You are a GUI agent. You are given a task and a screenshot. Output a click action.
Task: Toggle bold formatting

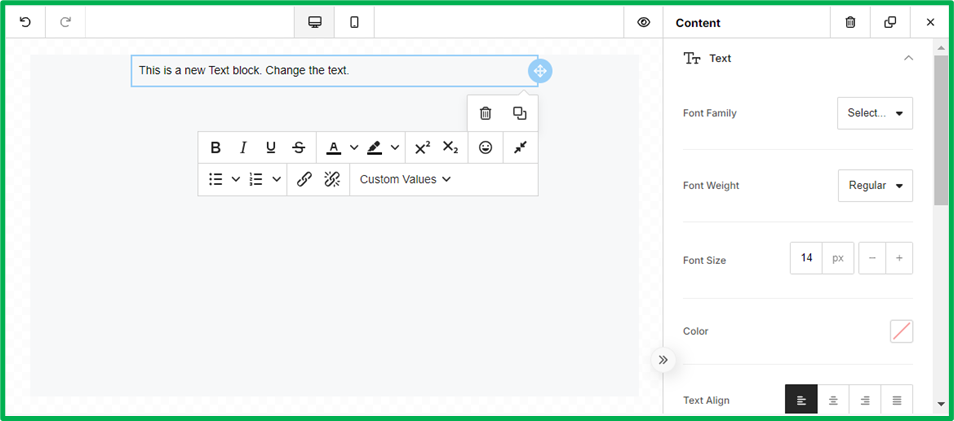click(215, 147)
